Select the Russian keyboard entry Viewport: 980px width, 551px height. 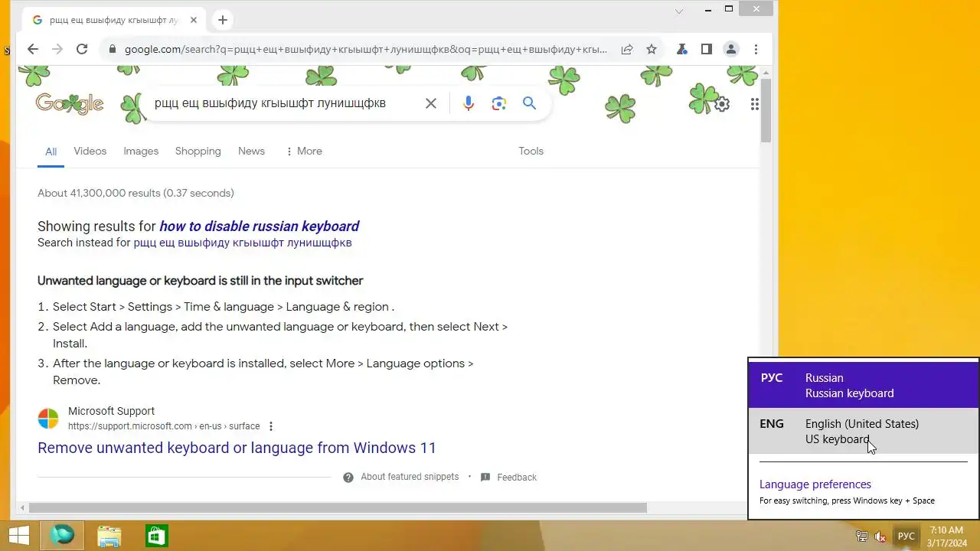point(863,385)
